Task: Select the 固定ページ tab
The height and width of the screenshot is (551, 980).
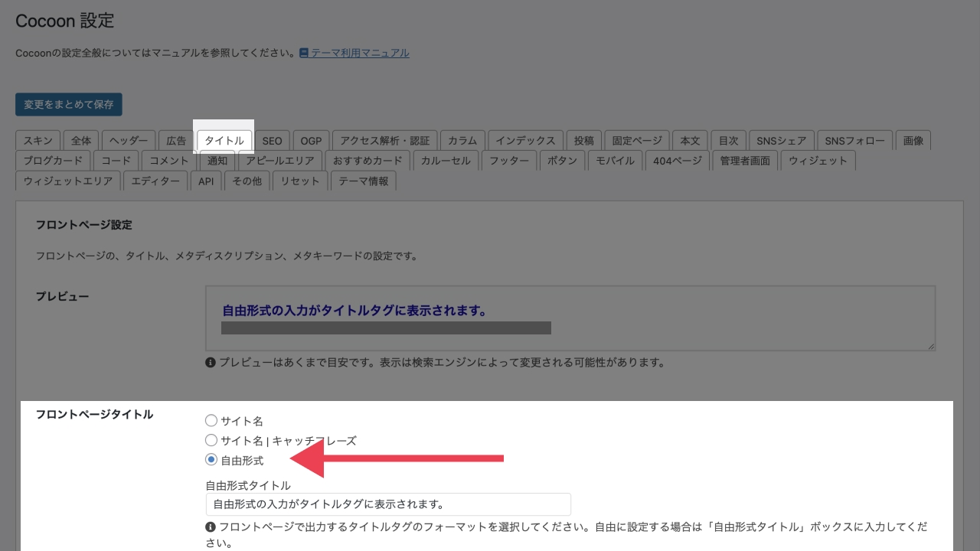Action: pyautogui.click(x=637, y=141)
